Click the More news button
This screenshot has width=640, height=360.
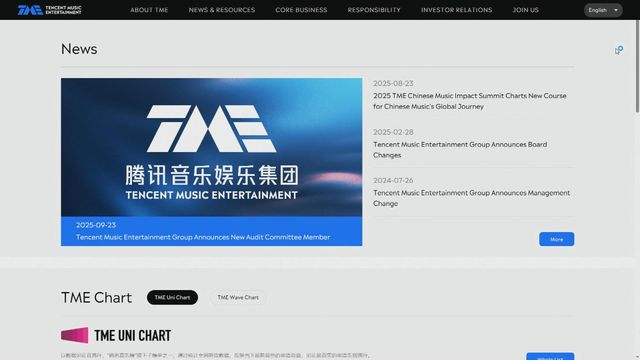click(x=556, y=239)
